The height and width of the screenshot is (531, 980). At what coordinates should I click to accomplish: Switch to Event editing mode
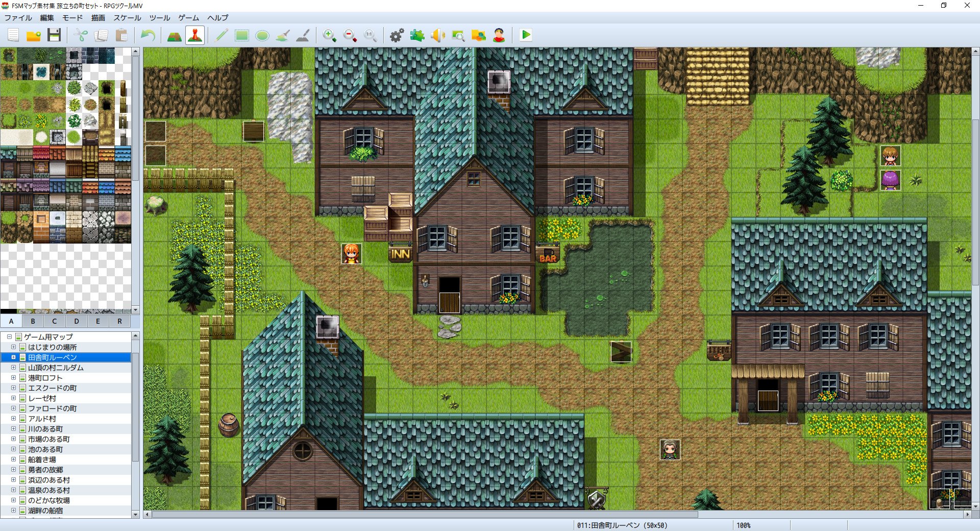pos(194,36)
